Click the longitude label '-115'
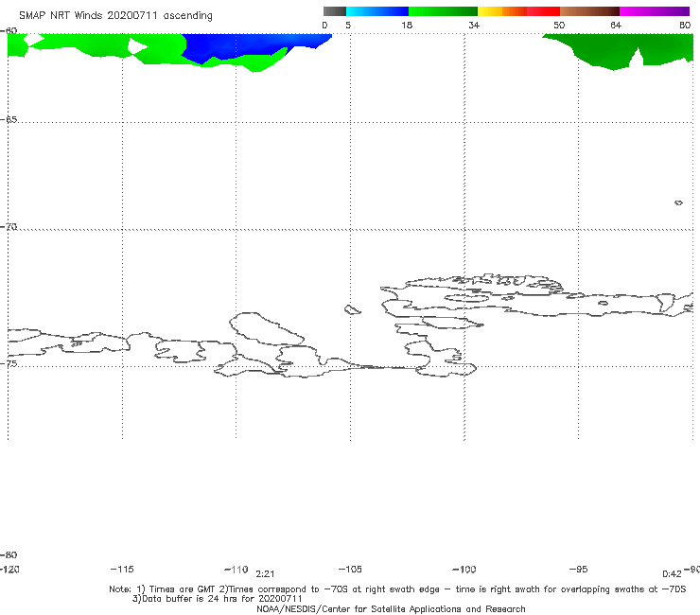The image size is (700, 615). click(122, 569)
